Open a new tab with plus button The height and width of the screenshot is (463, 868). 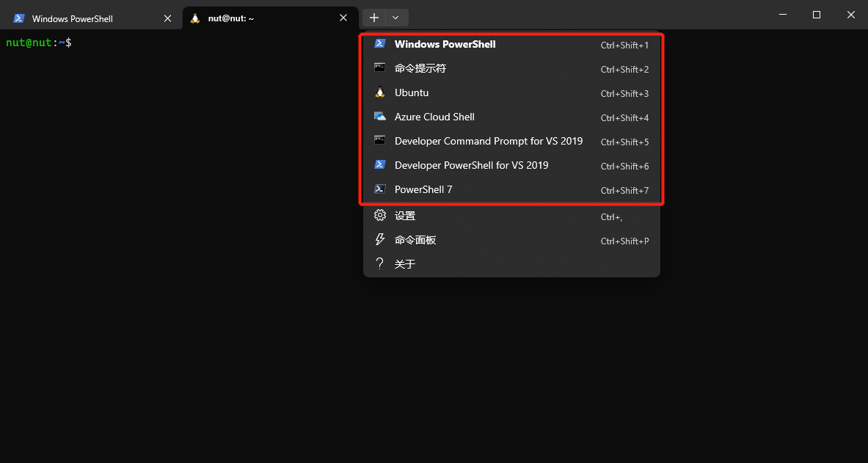[x=374, y=18]
